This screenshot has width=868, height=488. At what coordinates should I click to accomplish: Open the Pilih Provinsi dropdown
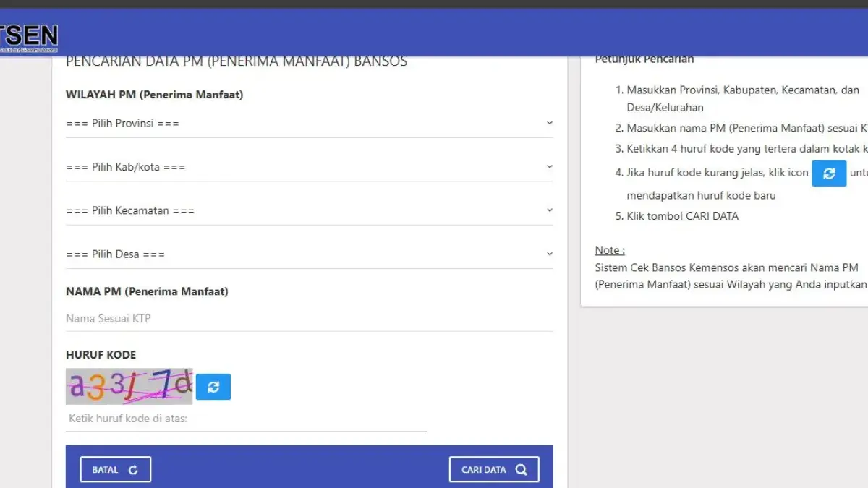(309, 124)
